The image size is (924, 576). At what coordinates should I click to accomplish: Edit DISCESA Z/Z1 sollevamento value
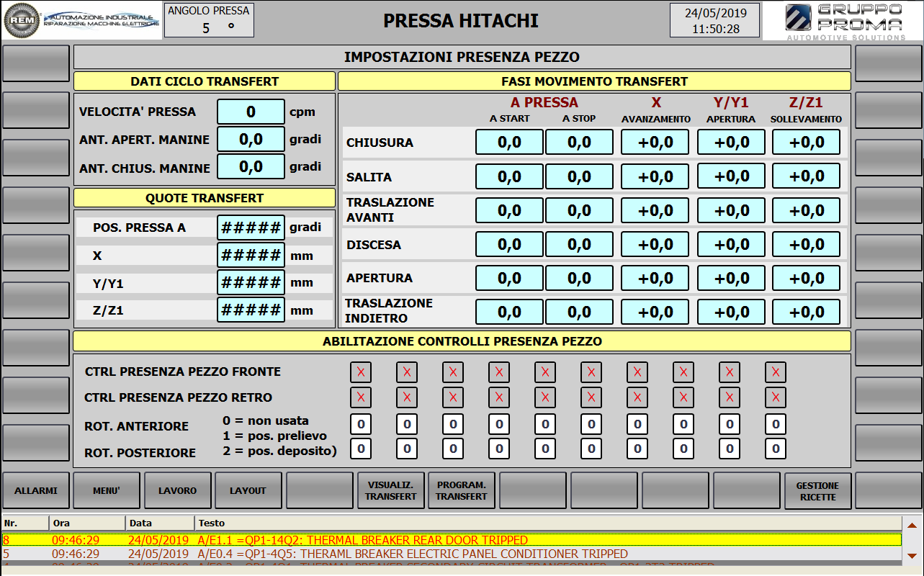(807, 244)
